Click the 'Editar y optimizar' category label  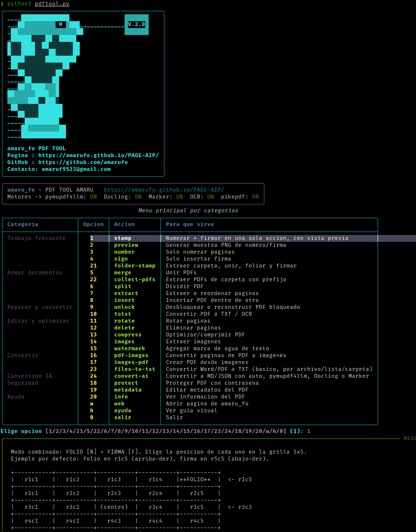click(x=38, y=321)
